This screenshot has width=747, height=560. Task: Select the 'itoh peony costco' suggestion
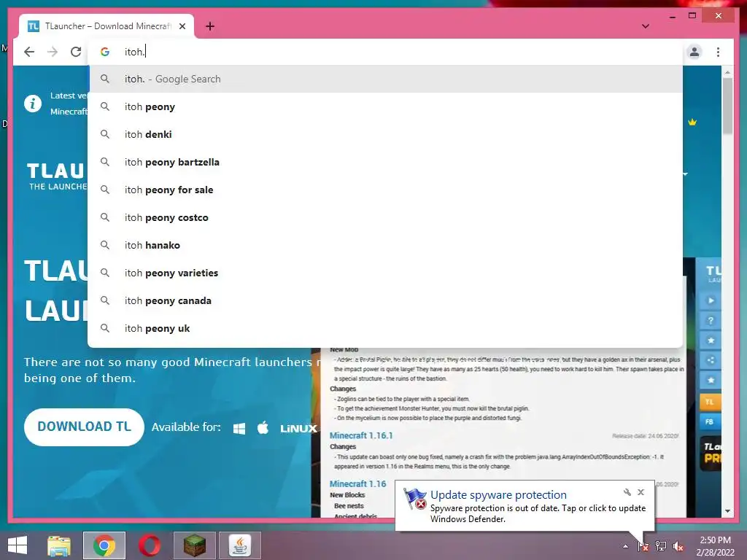(386, 217)
